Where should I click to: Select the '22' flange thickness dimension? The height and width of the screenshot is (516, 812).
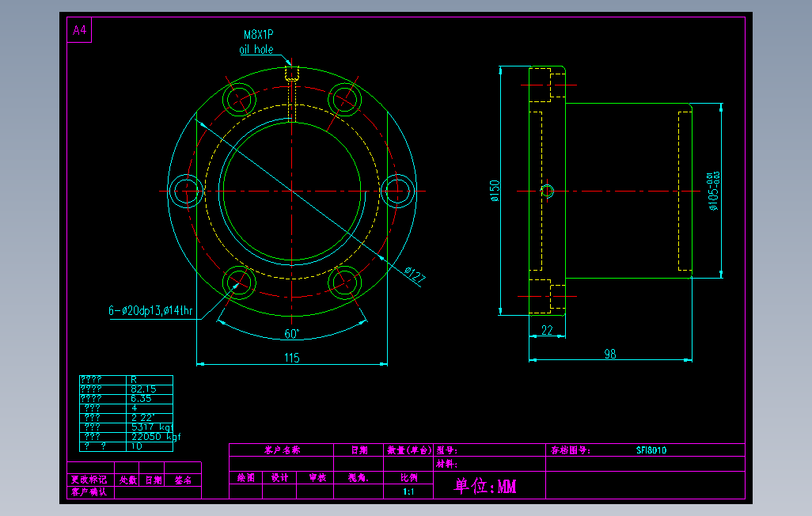tap(547, 330)
